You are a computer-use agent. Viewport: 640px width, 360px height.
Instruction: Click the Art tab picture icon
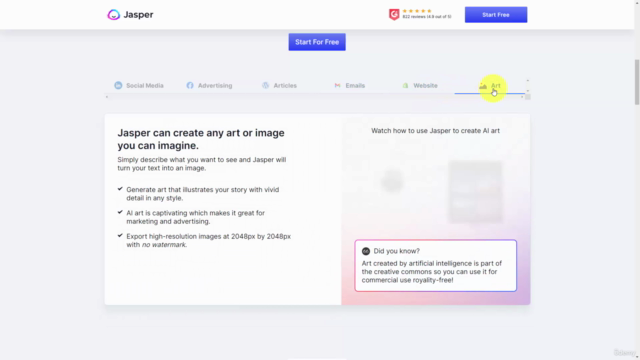click(483, 86)
